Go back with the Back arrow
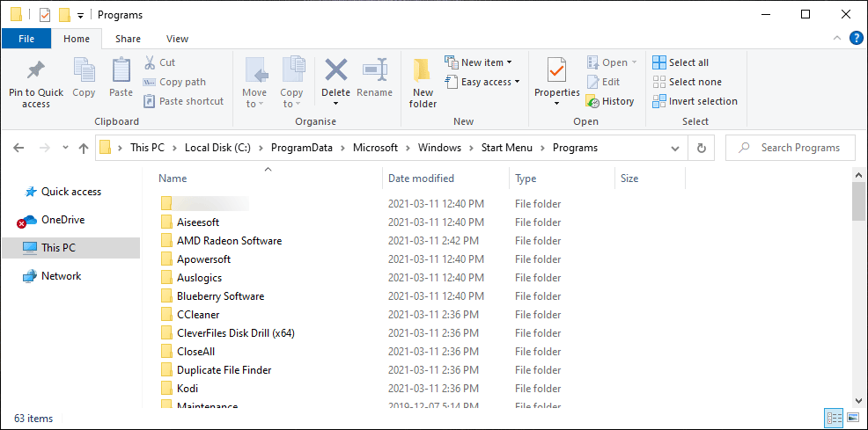Image resolution: width=868 pixels, height=430 pixels. 18,148
